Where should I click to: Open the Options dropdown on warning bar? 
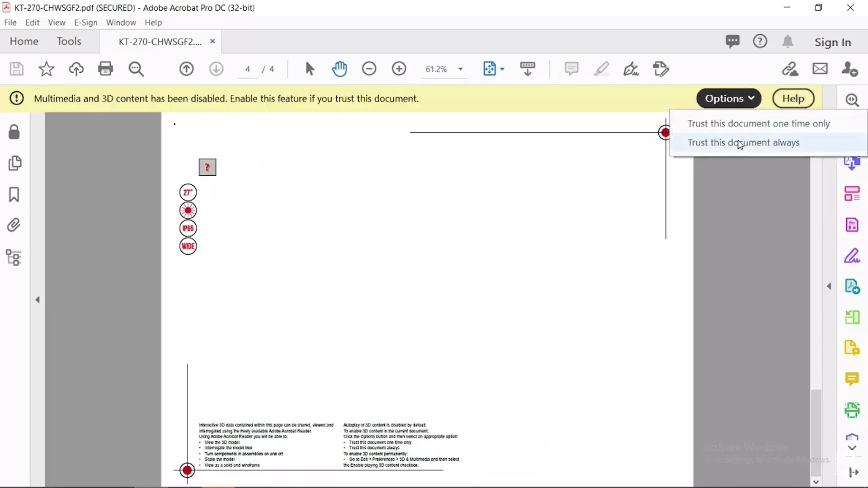coord(729,99)
